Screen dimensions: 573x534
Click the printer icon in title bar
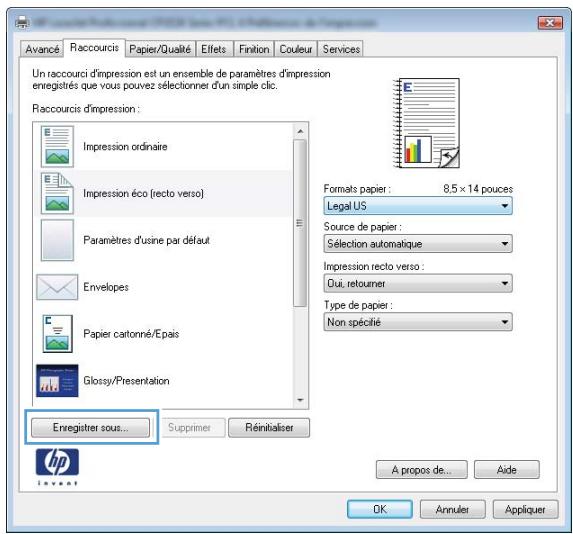(x=22, y=23)
